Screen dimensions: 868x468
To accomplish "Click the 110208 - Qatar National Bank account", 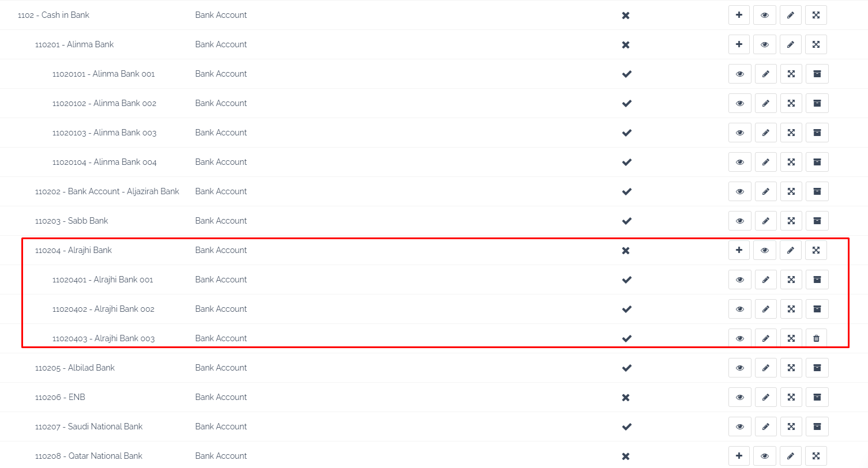I will [88, 456].
